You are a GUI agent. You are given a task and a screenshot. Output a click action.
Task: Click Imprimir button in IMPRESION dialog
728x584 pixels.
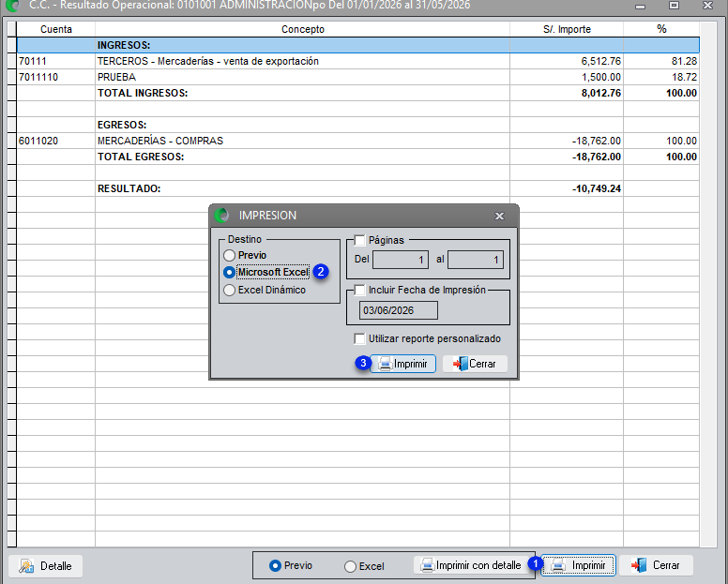click(x=402, y=364)
